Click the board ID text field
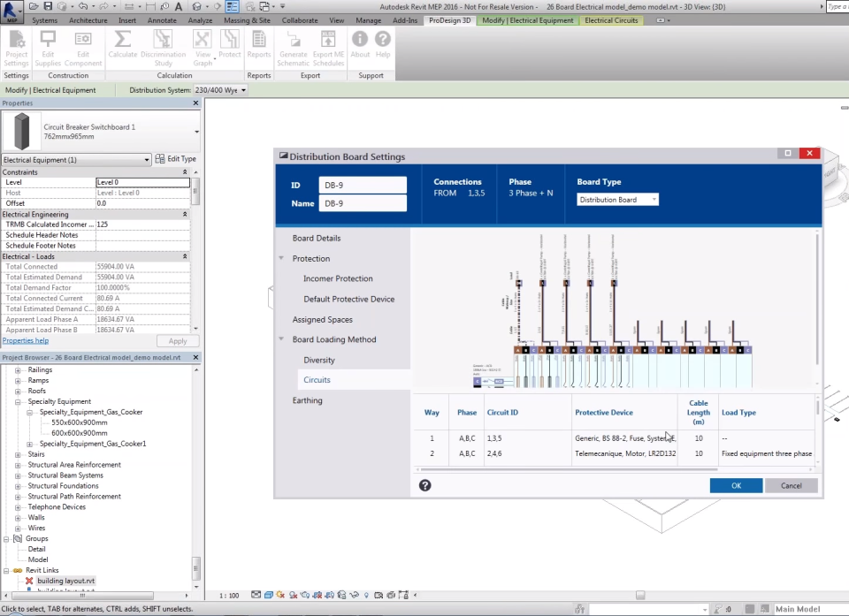Viewport: 849px width, 616px height. pos(362,185)
